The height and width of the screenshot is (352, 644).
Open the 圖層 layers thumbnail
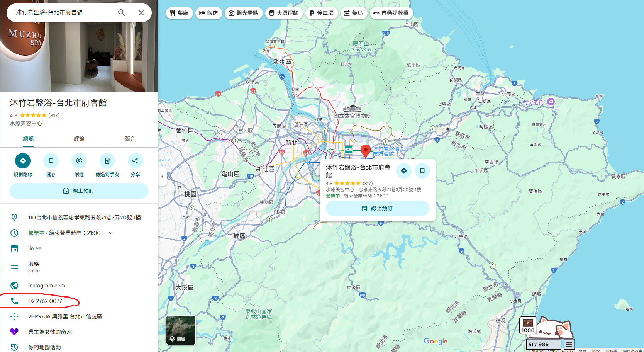click(181, 330)
